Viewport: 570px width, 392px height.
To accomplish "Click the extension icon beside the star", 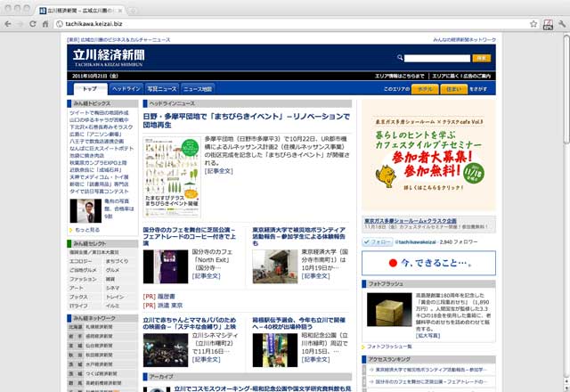I will point(548,24).
